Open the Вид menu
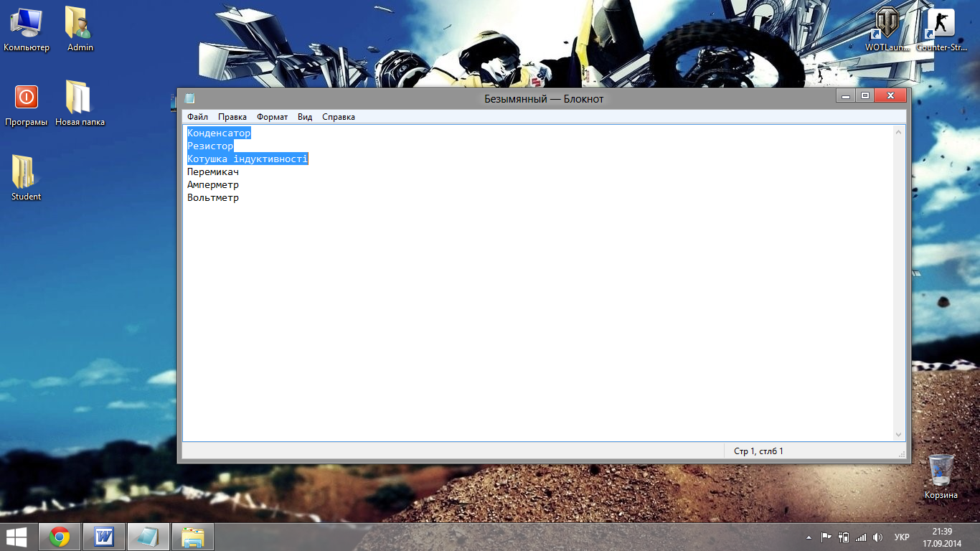The image size is (980, 551). (x=305, y=117)
